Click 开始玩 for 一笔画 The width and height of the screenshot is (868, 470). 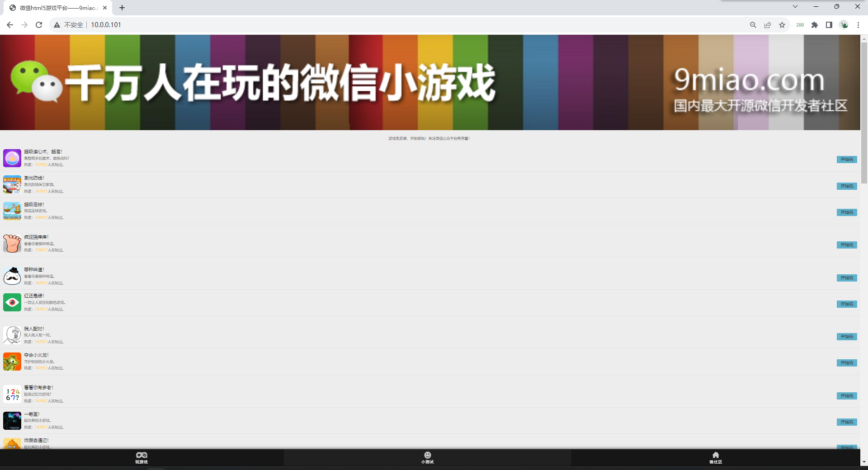[x=847, y=422]
